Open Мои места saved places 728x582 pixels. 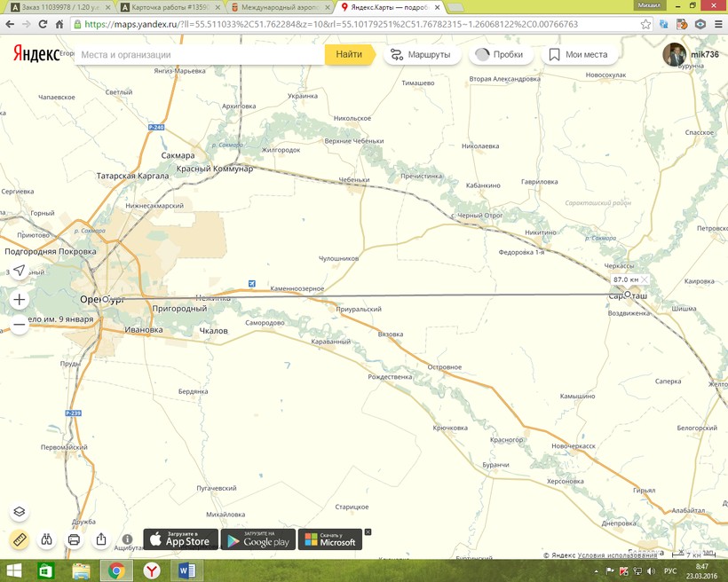pos(578,55)
